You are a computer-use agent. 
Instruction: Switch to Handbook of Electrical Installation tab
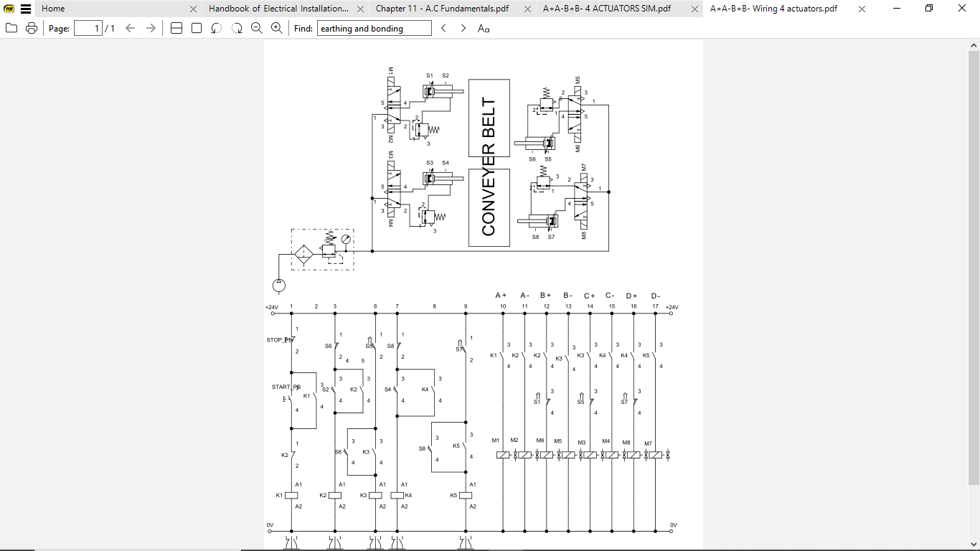tap(279, 9)
